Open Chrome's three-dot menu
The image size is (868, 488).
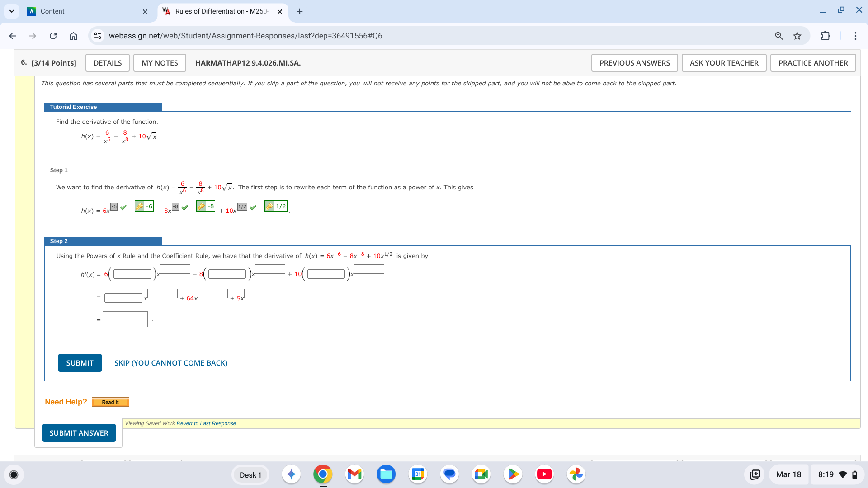855,36
